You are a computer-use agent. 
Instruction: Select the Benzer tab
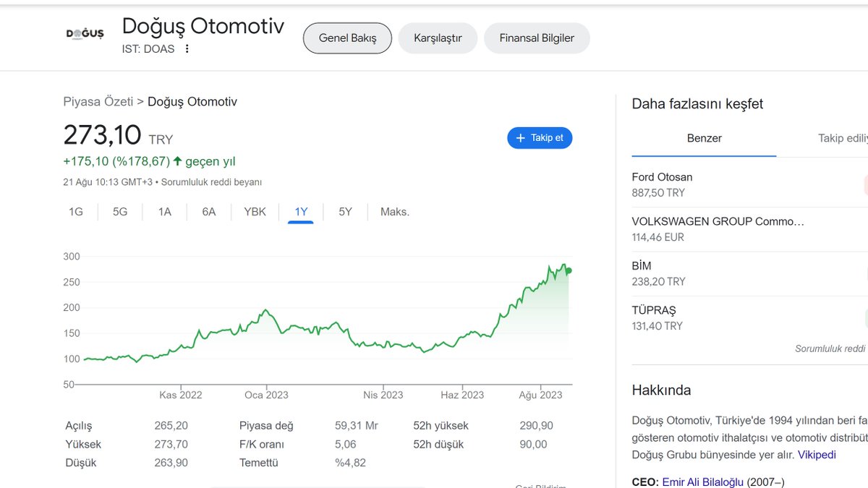point(704,138)
